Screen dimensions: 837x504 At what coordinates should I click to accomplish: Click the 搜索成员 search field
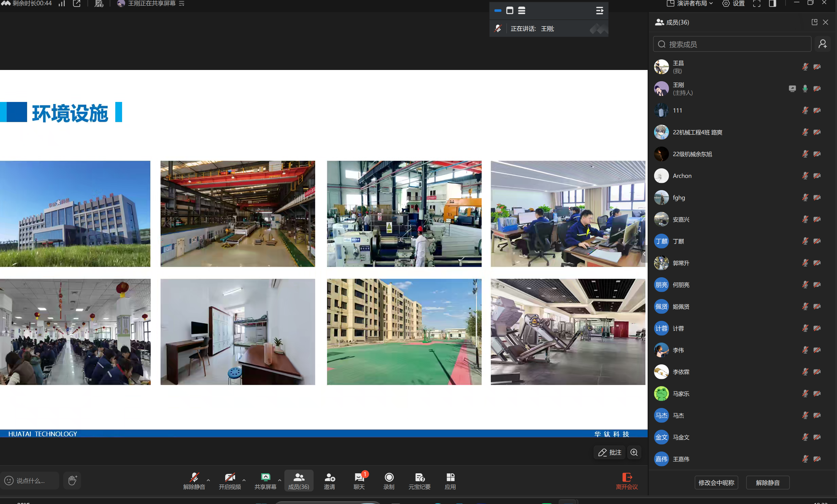pos(732,44)
